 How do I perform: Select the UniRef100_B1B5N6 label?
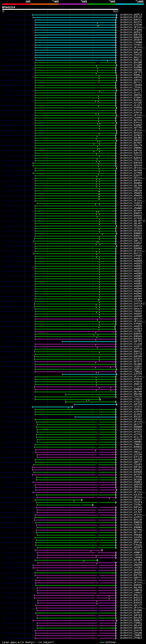point(131,67)
